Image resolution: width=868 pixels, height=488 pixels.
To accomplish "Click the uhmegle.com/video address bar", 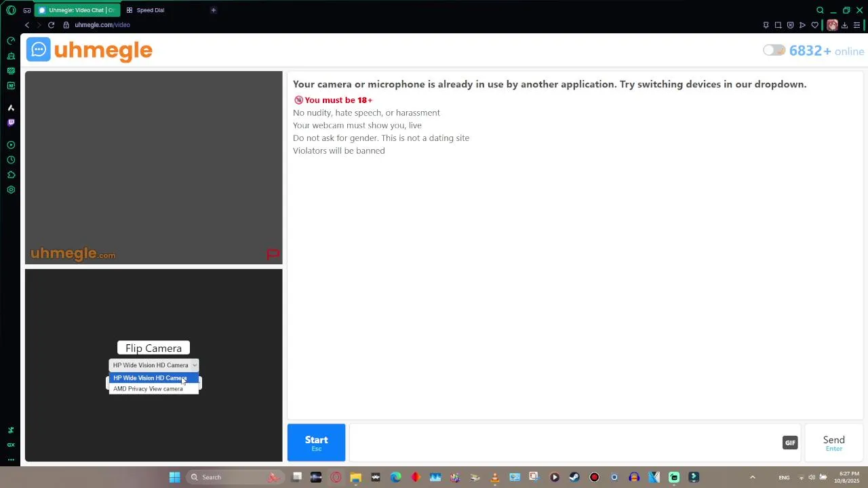I will pos(102,25).
